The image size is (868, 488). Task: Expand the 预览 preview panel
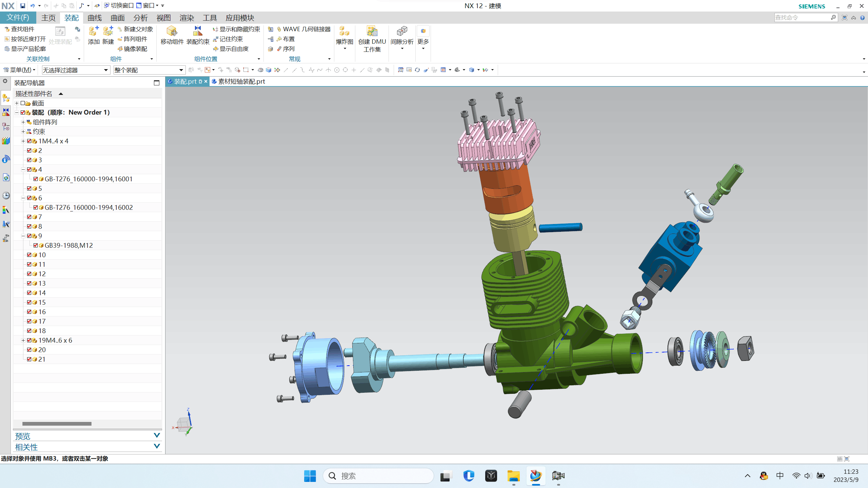(87, 436)
